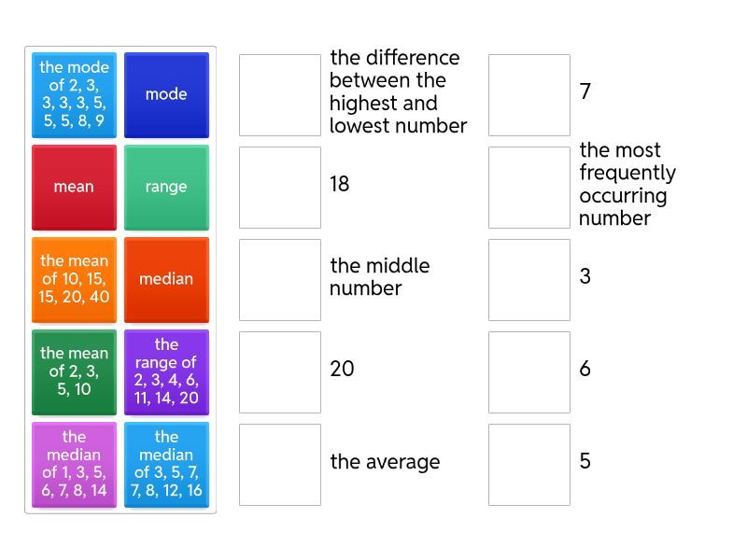Click the empty box beside 'the difference between the highest and lowest number'
This screenshot has width=747, height=560.
pyautogui.click(x=280, y=95)
